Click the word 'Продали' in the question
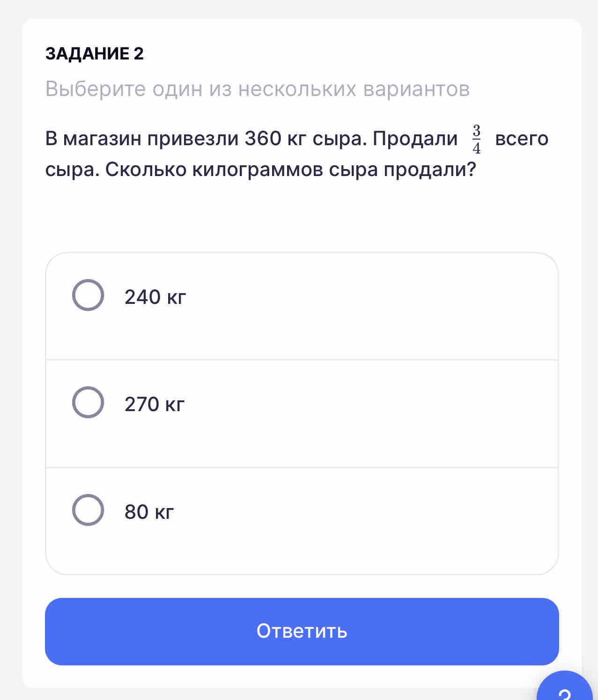 (x=415, y=139)
